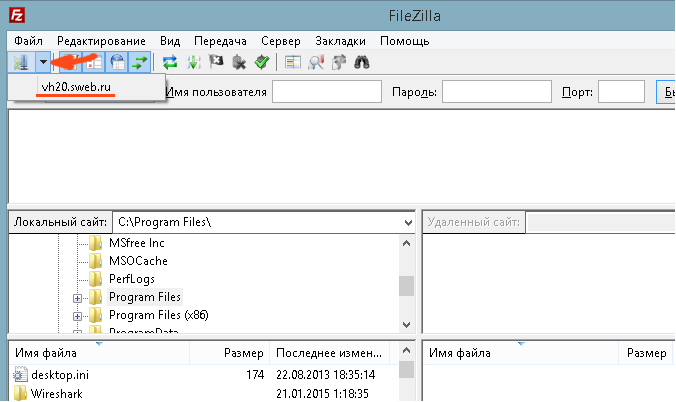Open the Локальный сайт path dropdown arrow
Screen dimensions: 676x402
tap(408, 223)
